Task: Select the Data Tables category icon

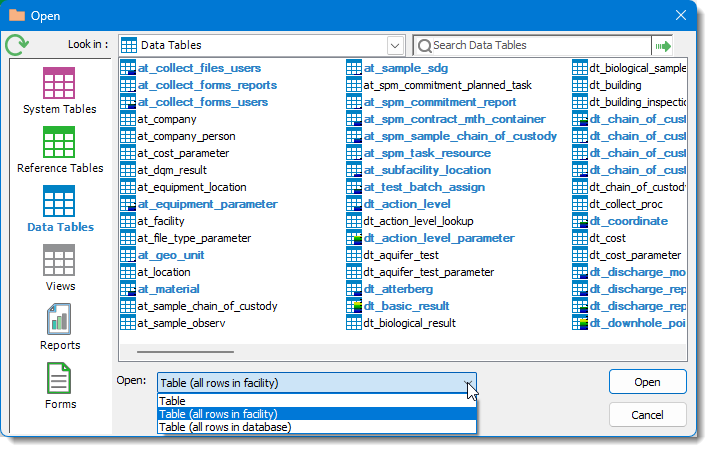Action: [x=59, y=201]
